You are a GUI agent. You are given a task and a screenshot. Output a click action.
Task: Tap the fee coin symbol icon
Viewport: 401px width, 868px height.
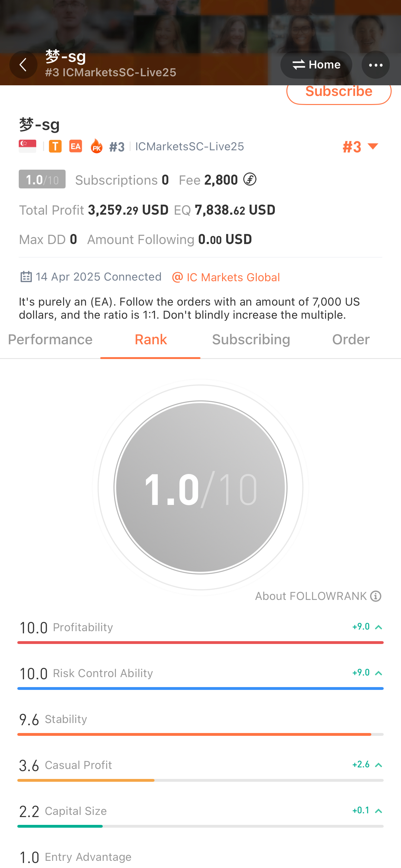pyautogui.click(x=250, y=179)
